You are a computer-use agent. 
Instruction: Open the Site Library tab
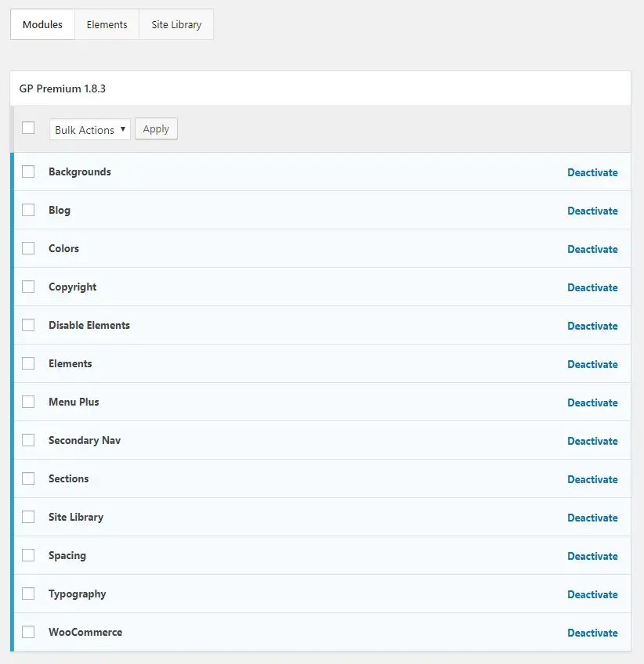(x=176, y=24)
